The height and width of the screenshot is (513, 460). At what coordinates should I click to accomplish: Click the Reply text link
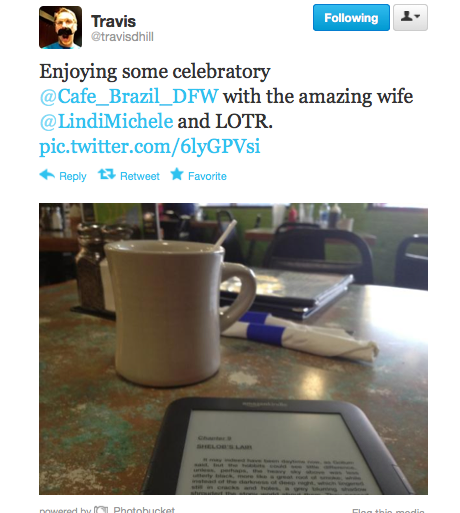[73, 176]
